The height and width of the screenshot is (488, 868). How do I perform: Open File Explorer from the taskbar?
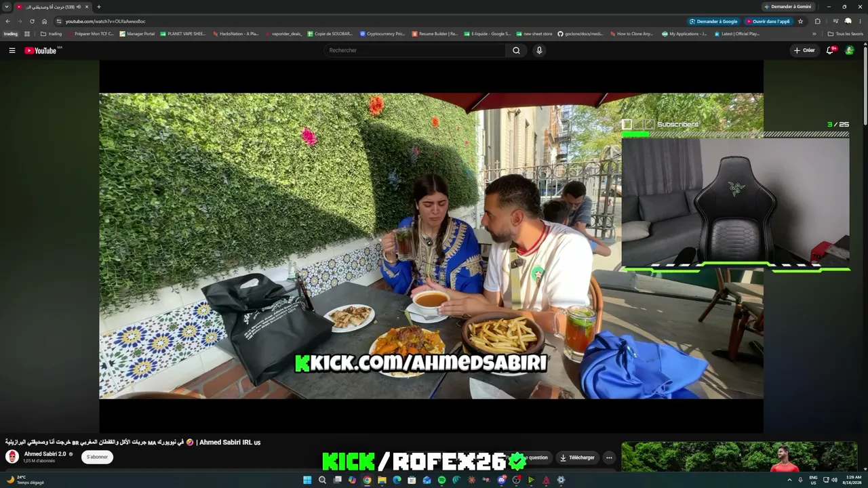pos(382,480)
